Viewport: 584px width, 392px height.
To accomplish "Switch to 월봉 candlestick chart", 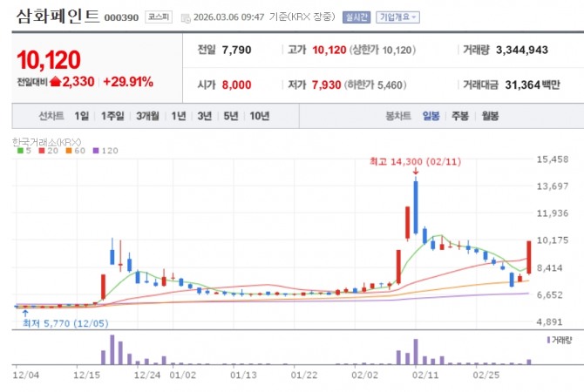I will point(490,116).
